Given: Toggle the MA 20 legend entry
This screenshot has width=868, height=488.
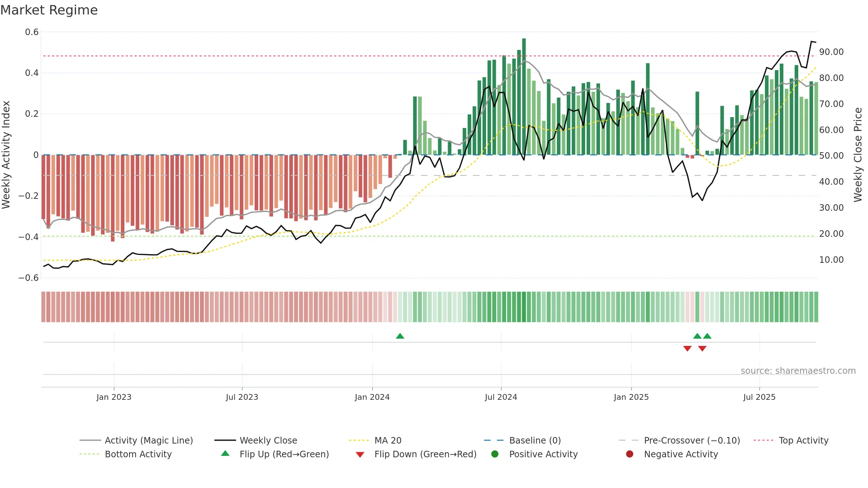Looking at the screenshot, I should [x=375, y=440].
